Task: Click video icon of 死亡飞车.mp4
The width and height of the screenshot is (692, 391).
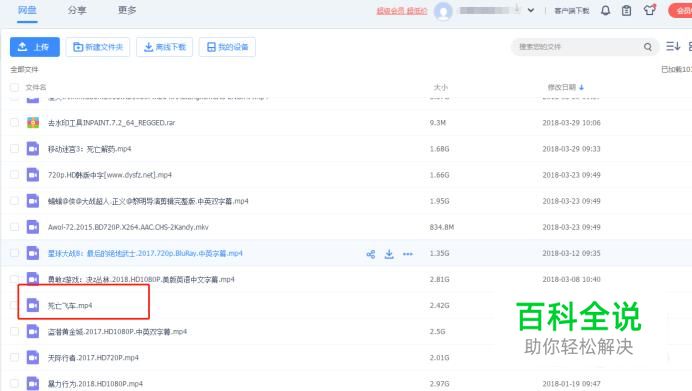Action: 33,305
